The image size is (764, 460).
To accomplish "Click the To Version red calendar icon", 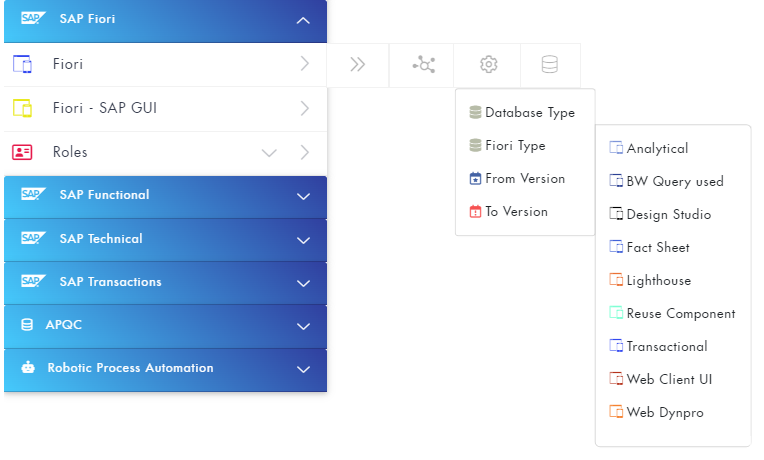I will click(x=475, y=211).
